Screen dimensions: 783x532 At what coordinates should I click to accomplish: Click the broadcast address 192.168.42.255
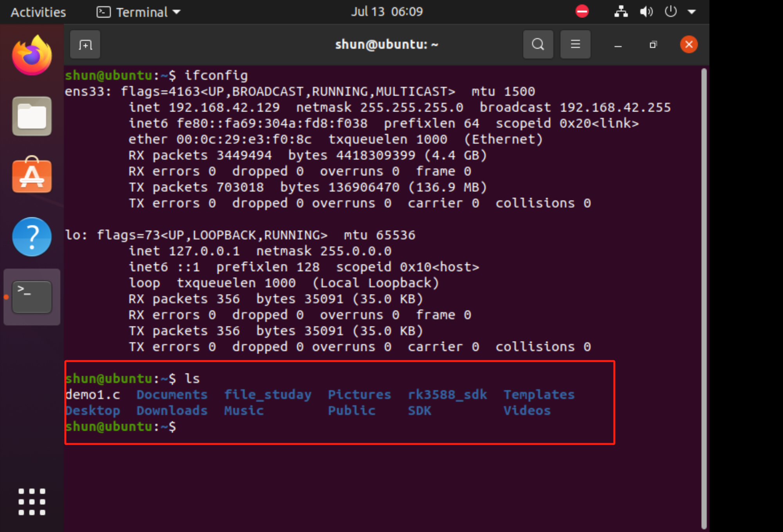tap(615, 107)
